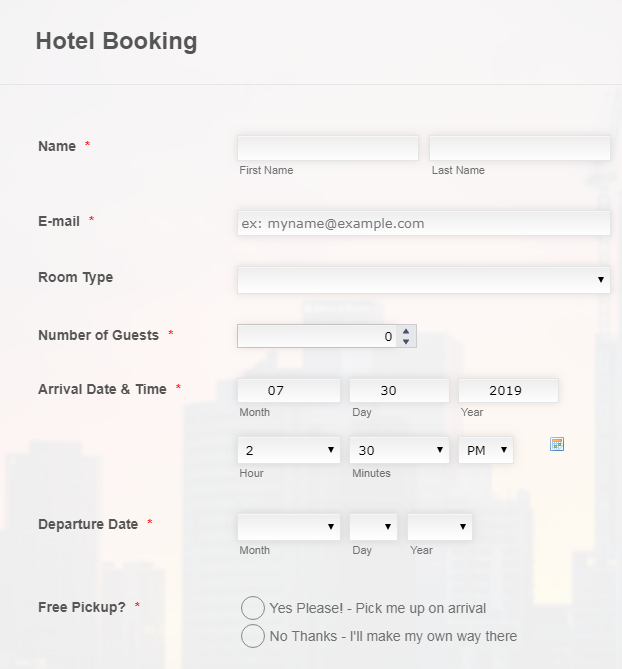The height and width of the screenshot is (669, 622).
Task: Click the arrival Month field
Action: 289,390
